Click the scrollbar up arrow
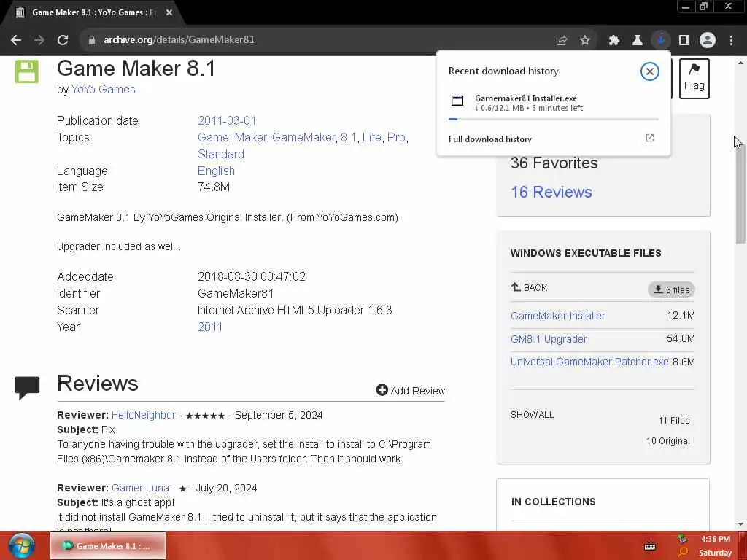 (740, 63)
